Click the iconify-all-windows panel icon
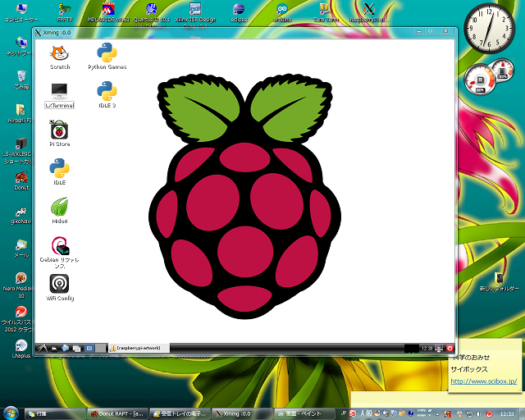 [76, 349]
